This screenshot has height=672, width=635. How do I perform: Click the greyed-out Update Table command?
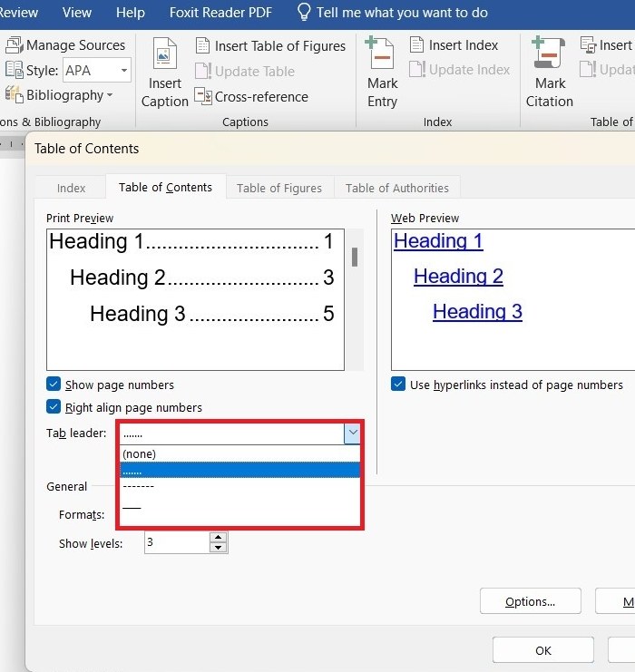(245, 71)
